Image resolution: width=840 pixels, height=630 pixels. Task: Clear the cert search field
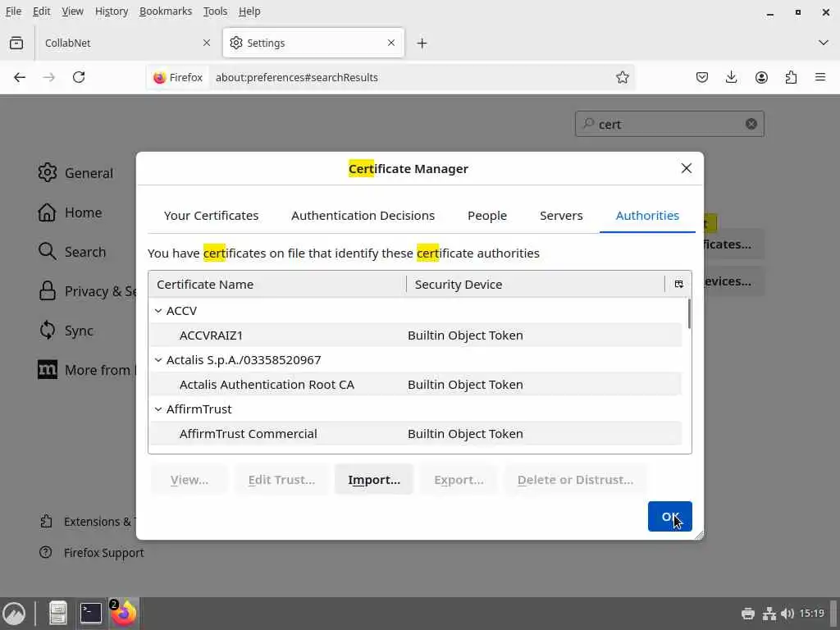click(x=751, y=124)
